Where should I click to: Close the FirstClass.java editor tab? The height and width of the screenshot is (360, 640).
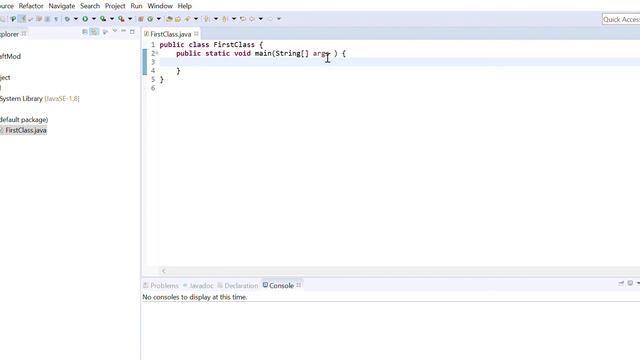[196, 33]
